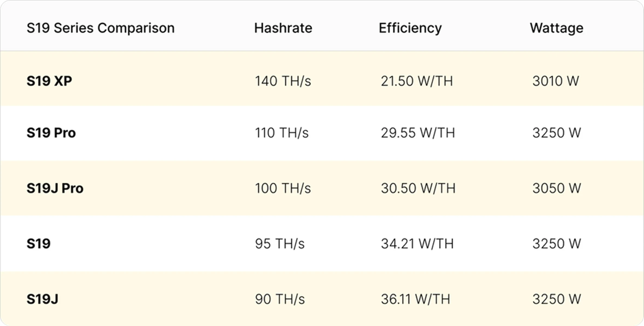Select the plain S19 model name
Viewport: 644px width, 326px height.
[38, 244]
